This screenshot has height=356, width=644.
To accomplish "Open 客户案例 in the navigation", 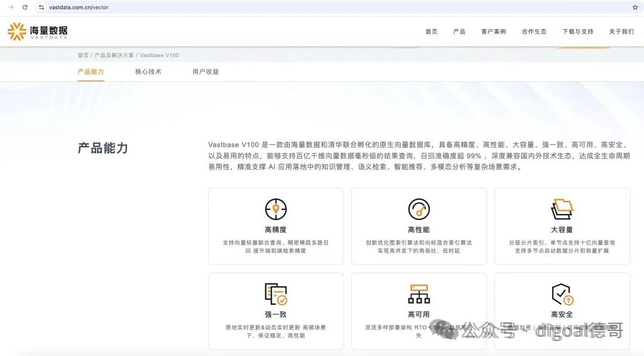I will (x=494, y=32).
